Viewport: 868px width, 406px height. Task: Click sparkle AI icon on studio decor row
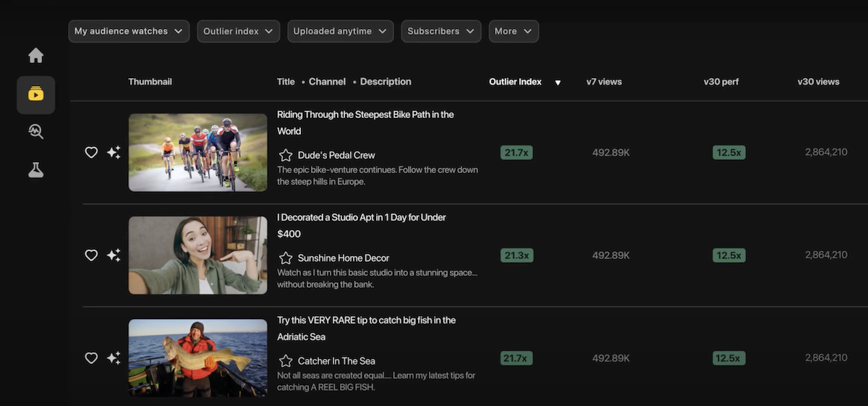(114, 255)
